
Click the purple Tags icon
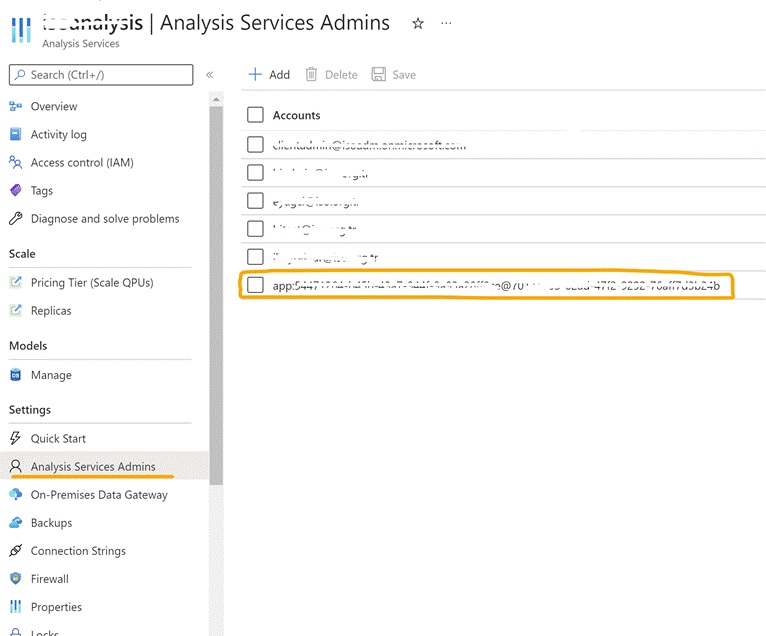coord(15,191)
